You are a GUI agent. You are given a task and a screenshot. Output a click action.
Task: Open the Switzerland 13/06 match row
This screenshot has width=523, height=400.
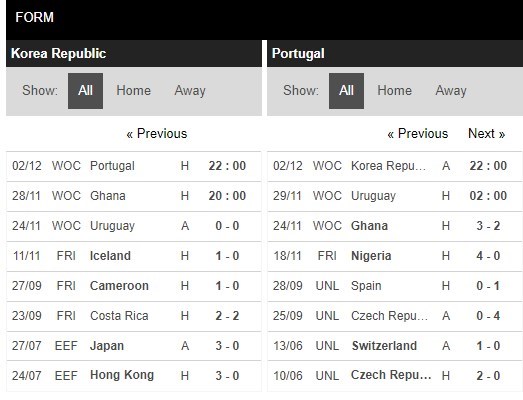395,346
